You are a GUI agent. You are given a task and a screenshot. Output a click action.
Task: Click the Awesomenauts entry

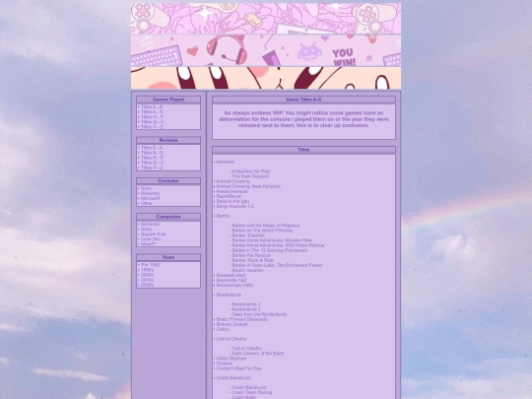(x=233, y=191)
